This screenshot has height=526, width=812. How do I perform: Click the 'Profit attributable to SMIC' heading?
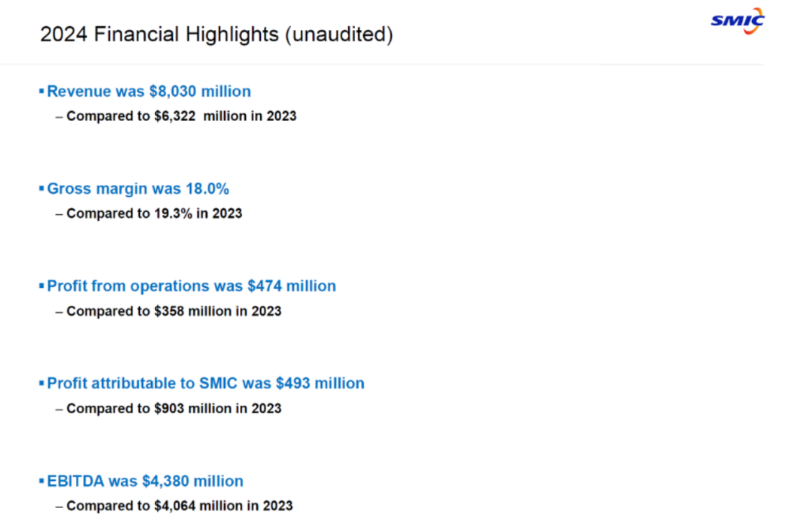point(205,383)
